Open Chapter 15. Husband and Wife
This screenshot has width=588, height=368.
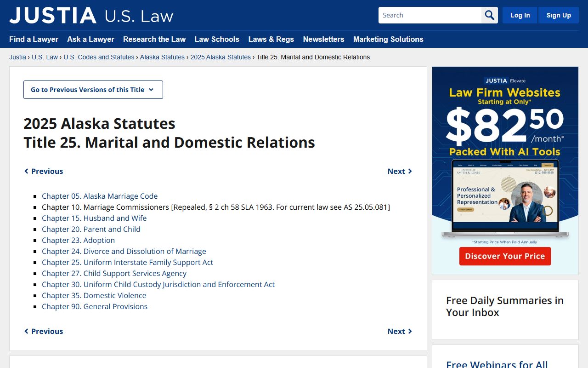pyautogui.click(x=94, y=218)
